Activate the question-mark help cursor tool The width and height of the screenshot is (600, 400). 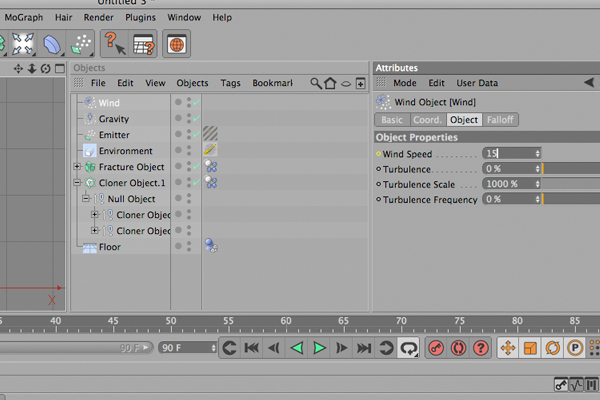115,44
